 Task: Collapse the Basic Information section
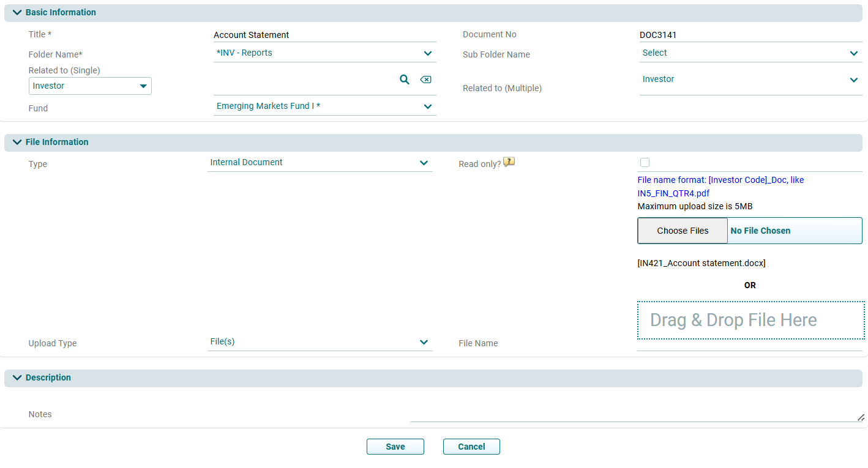17,12
